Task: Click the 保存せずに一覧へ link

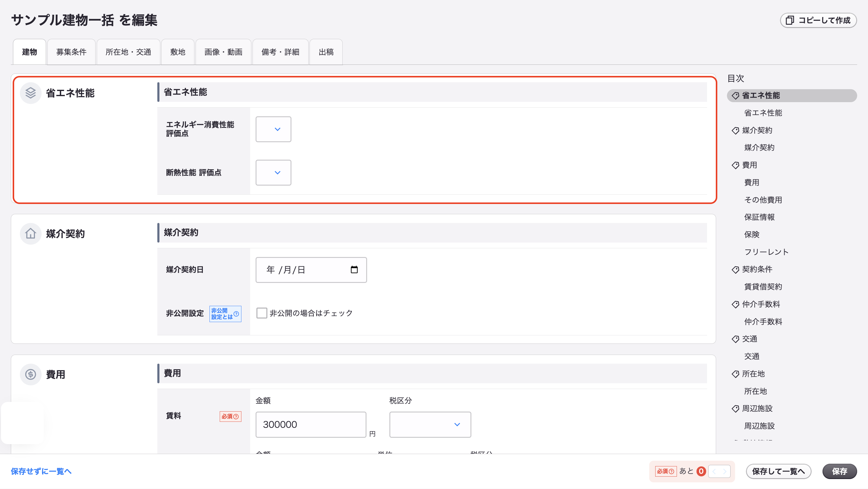Action: click(41, 471)
